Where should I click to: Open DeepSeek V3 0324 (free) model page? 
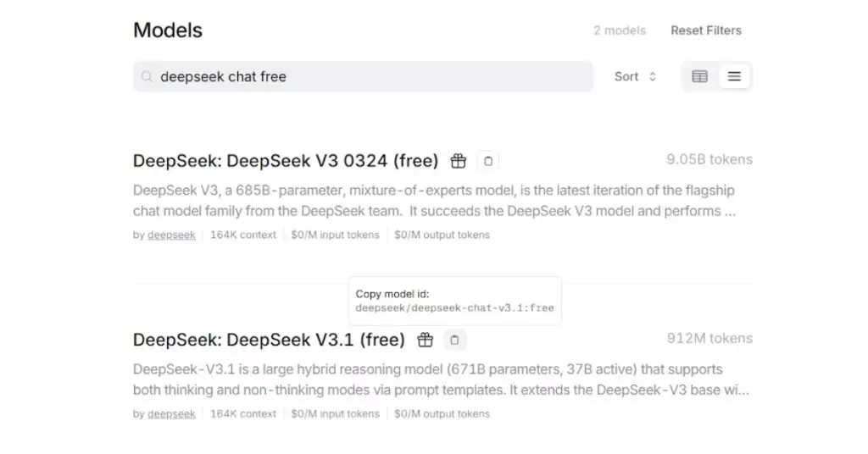[286, 161]
